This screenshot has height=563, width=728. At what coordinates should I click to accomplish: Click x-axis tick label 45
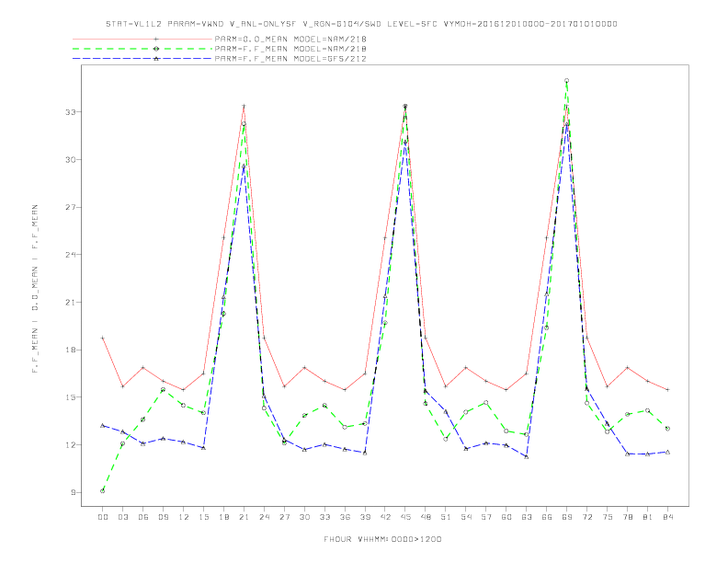405,517
